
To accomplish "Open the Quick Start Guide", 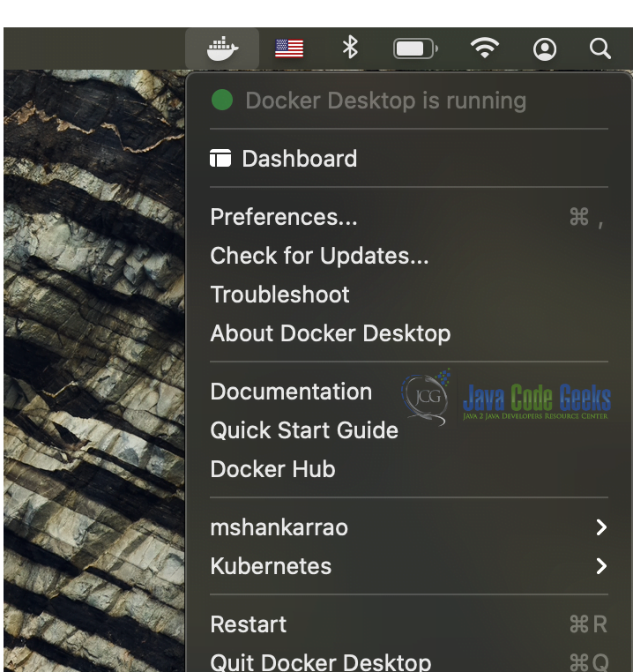I will point(409,430).
